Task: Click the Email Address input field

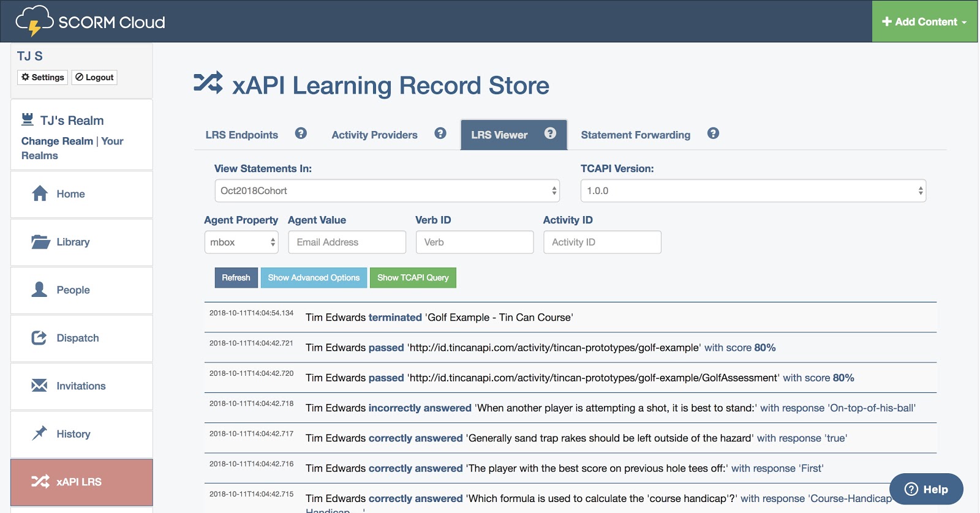Action: tap(347, 242)
